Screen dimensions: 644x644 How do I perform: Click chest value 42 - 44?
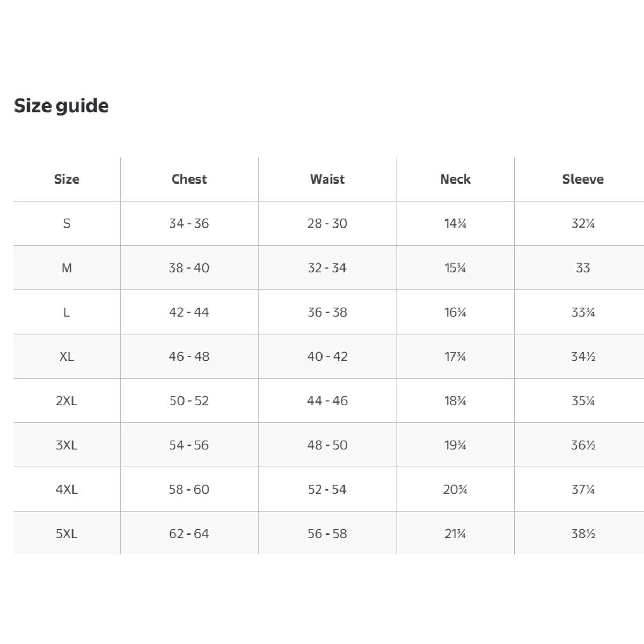coord(189,312)
